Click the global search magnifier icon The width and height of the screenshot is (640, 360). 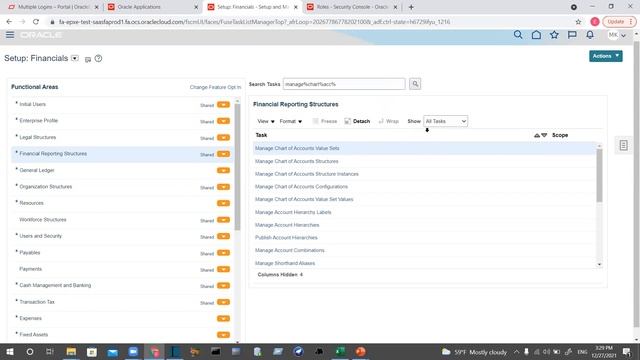coord(518,35)
